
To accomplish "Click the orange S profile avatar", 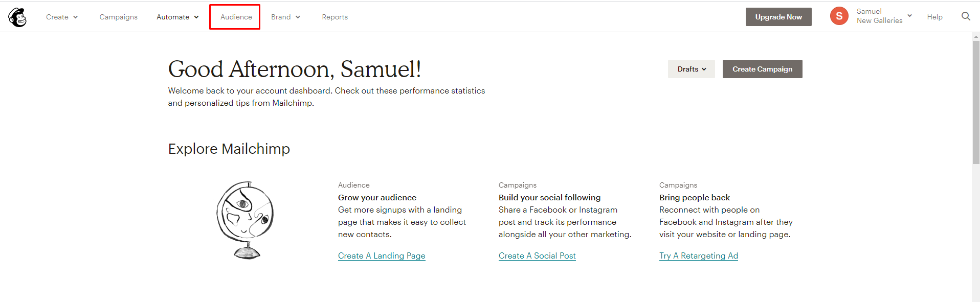I will [x=839, y=16].
